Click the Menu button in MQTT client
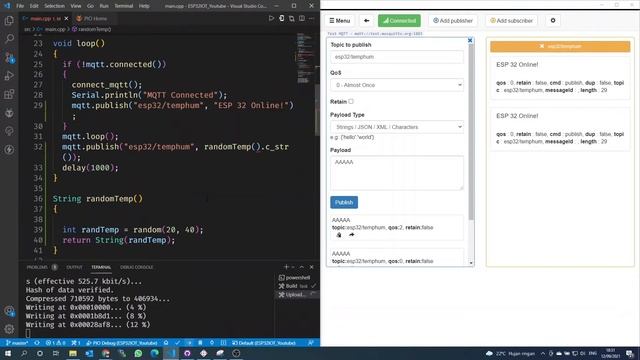The width and height of the screenshot is (640, 360). click(340, 20)
